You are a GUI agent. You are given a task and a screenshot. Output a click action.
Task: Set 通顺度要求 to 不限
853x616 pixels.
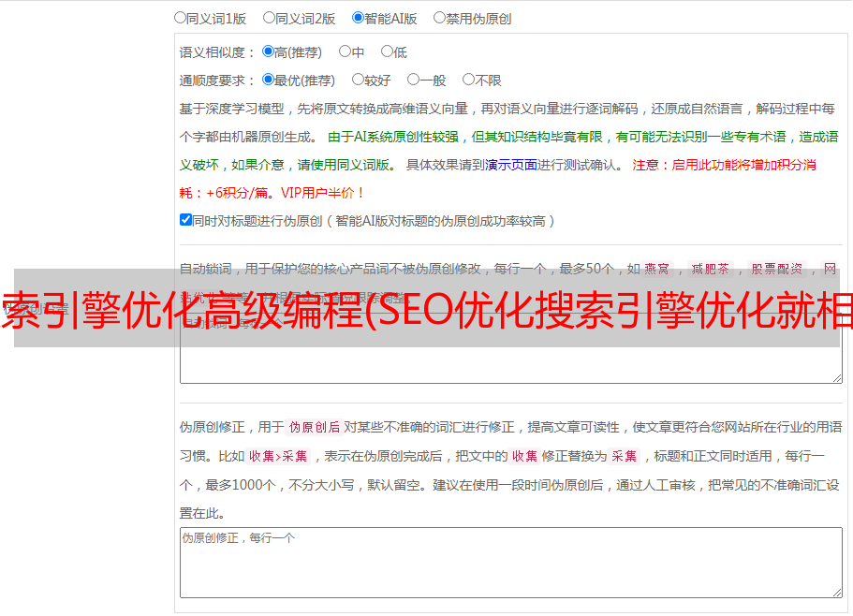468,80
